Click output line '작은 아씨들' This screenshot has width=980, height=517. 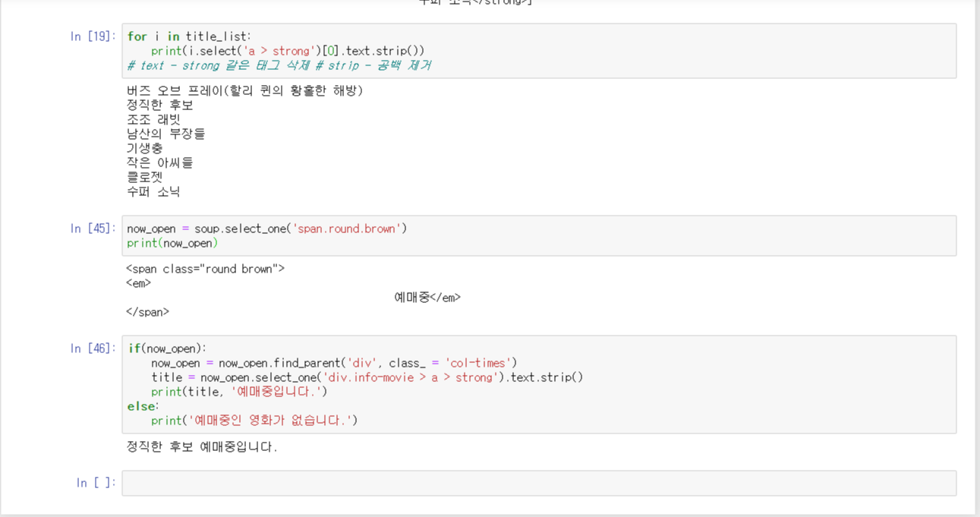click(160, 163)
